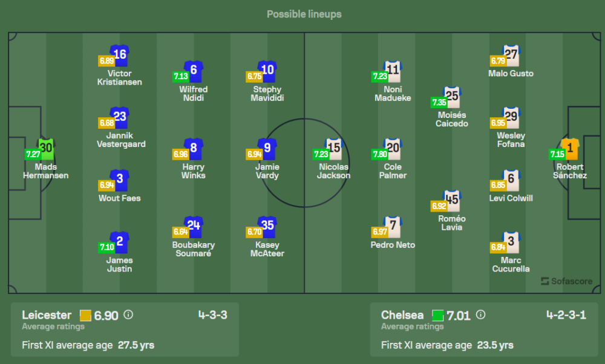Click Moisés Caicedo's number 25 shirt
The width and height of the screenshot is (605, 364).
(x=452, y=96)
